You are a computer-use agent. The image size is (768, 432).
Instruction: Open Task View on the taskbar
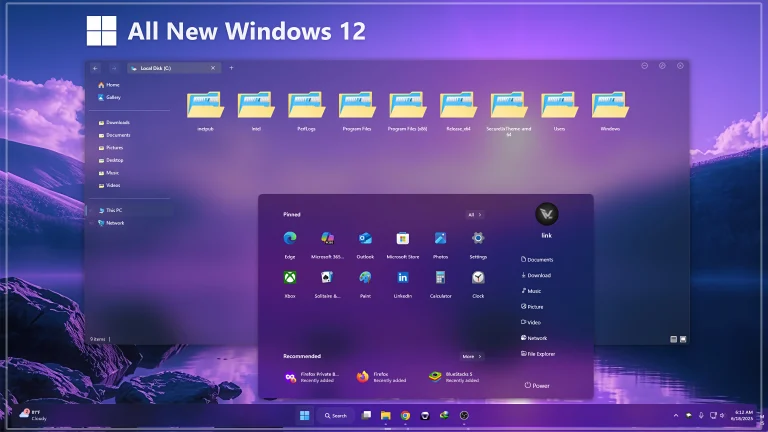(x=366, y=415)
